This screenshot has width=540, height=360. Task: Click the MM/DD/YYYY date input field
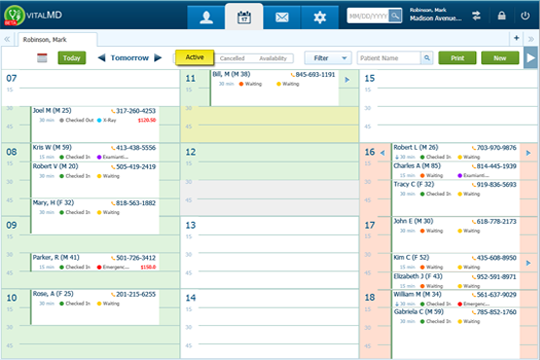(x=368, y=16)
